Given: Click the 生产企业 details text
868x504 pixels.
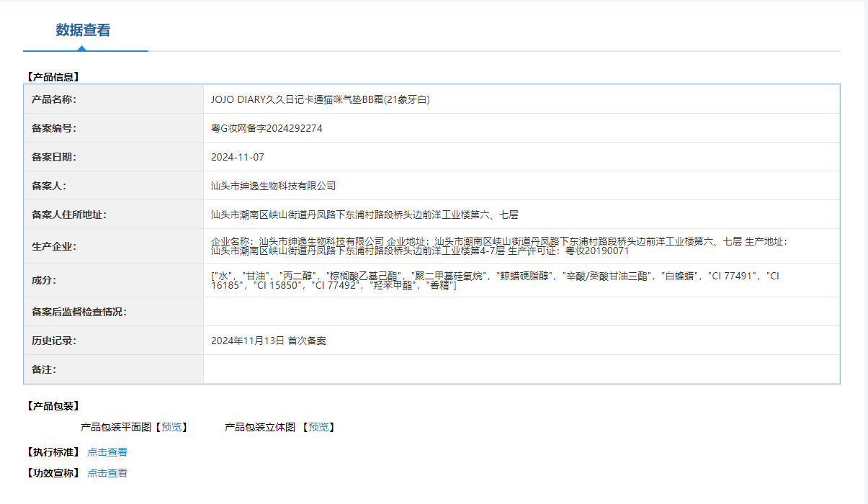Looking at the screenshot, I should point(499,246).
